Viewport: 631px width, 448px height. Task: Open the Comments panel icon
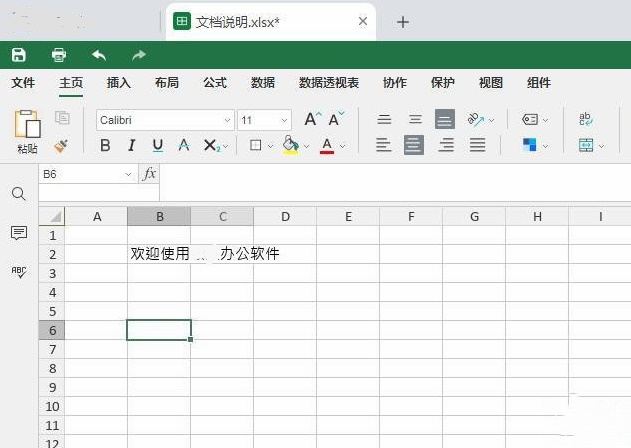click(x=19, y=233)
